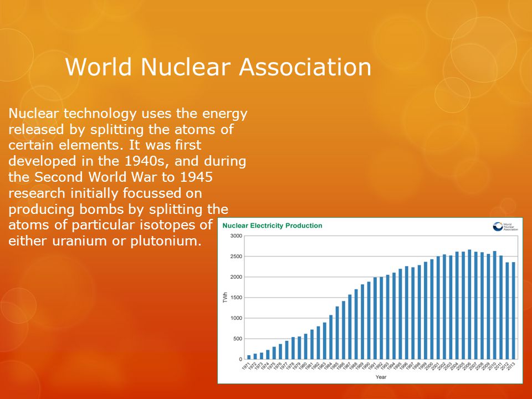Click the Nuclear Electricity Production chart heading

click(272, 226)
